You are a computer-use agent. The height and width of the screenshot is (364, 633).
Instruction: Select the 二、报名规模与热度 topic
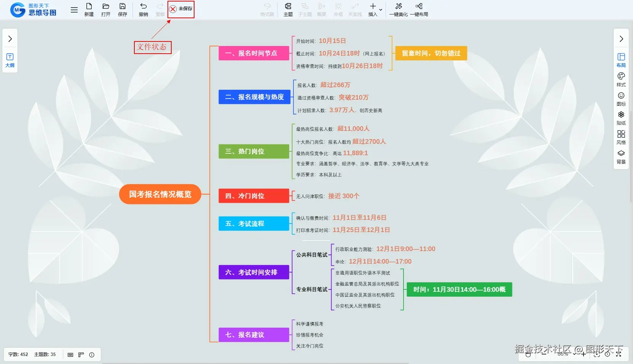(254, 97)
